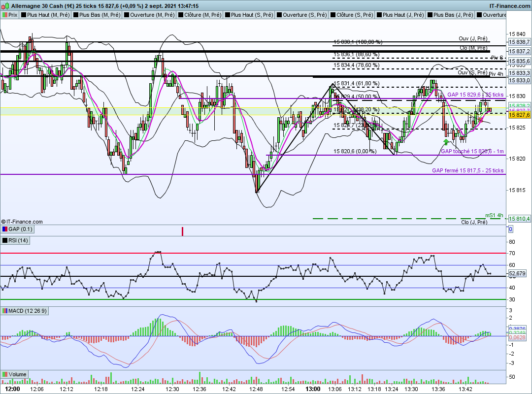
Task: Click the 15 837,2 price axis label
Action: [519, 51]
